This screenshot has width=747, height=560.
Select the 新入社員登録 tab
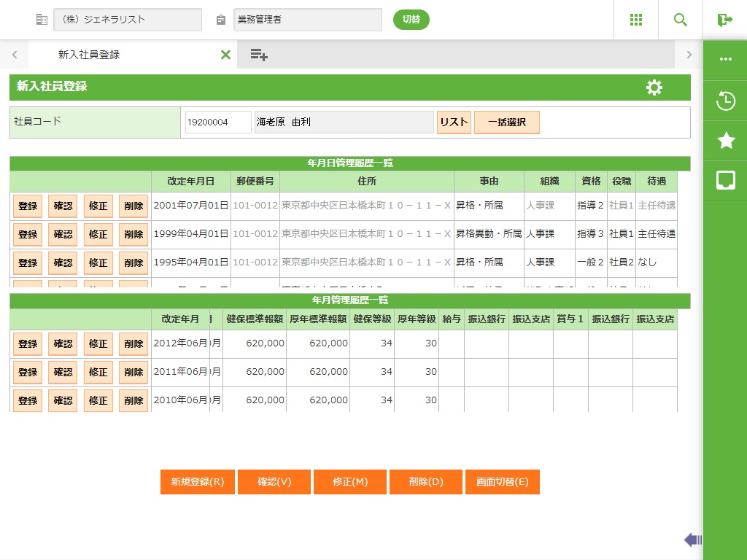(x=89, y=55)
